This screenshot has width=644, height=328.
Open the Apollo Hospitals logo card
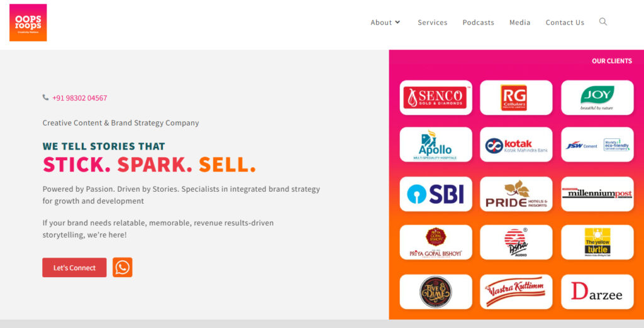[436, 145]
